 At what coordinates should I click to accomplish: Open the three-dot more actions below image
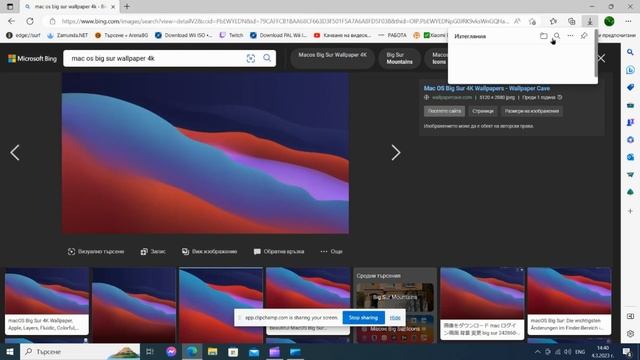pos(331,251)
